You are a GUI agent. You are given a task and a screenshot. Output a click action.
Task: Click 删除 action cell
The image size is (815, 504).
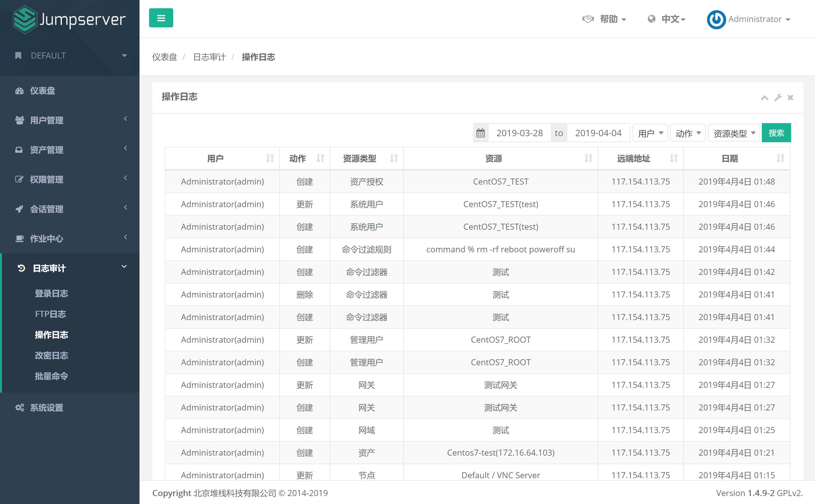304,295
